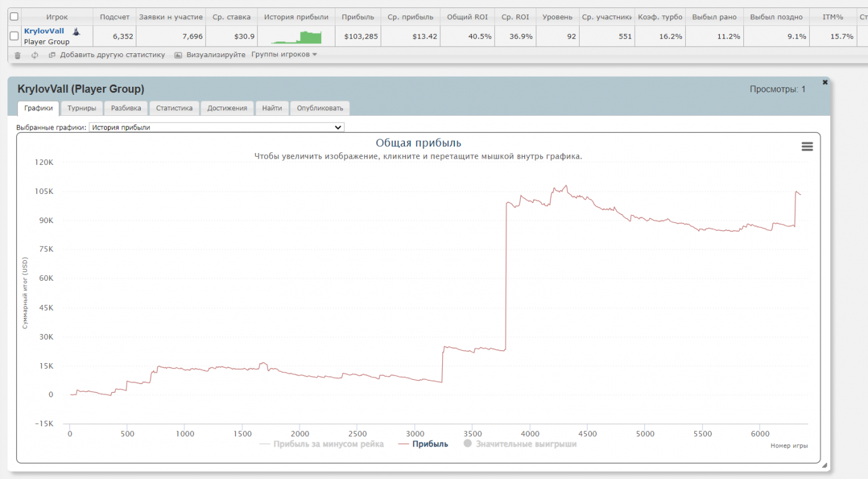Open the 'Выбранные графики' chart selector dropdown
868x479 pixels.
pyautogui.click(x=216, y=127)
